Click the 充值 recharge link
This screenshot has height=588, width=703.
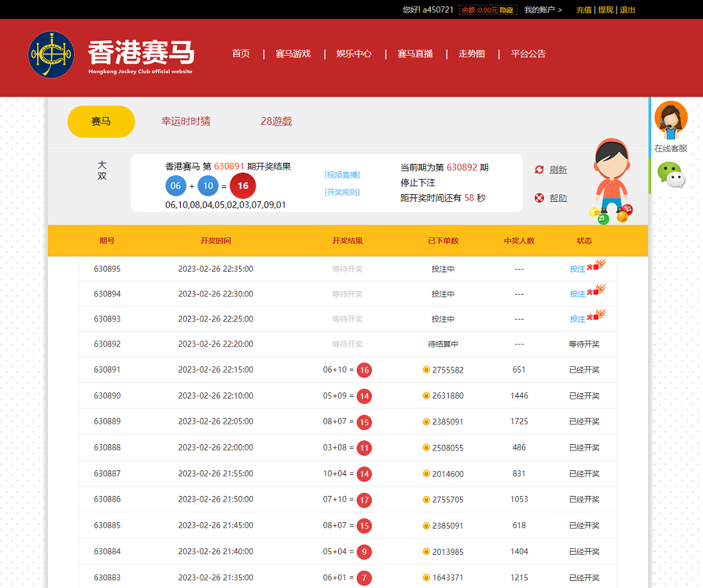click(583, 10)
